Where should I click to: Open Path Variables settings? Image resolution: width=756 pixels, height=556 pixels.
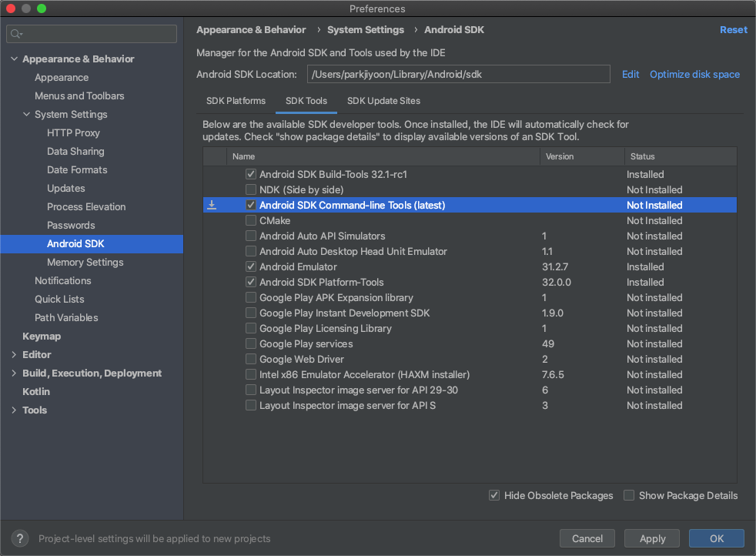[x=66, y=318]
